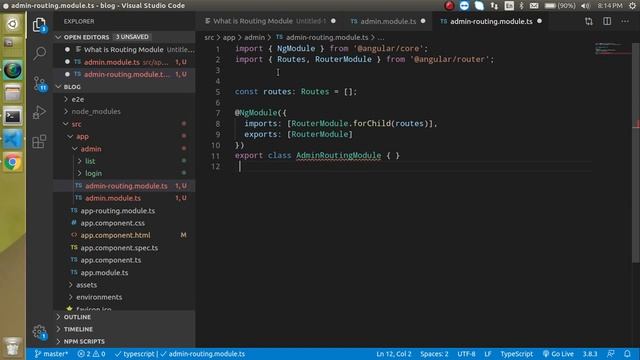Click the feedback icon in status bar
640x360 pixels.
click(x=611, y=354)
